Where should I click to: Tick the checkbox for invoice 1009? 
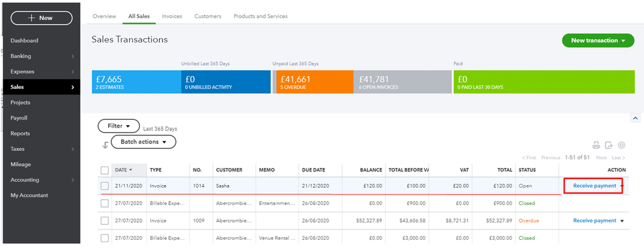click(104, 220)
